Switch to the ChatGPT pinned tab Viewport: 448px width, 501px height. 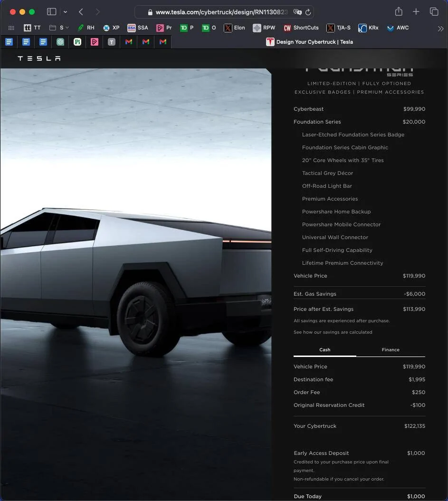coord(60,42)
